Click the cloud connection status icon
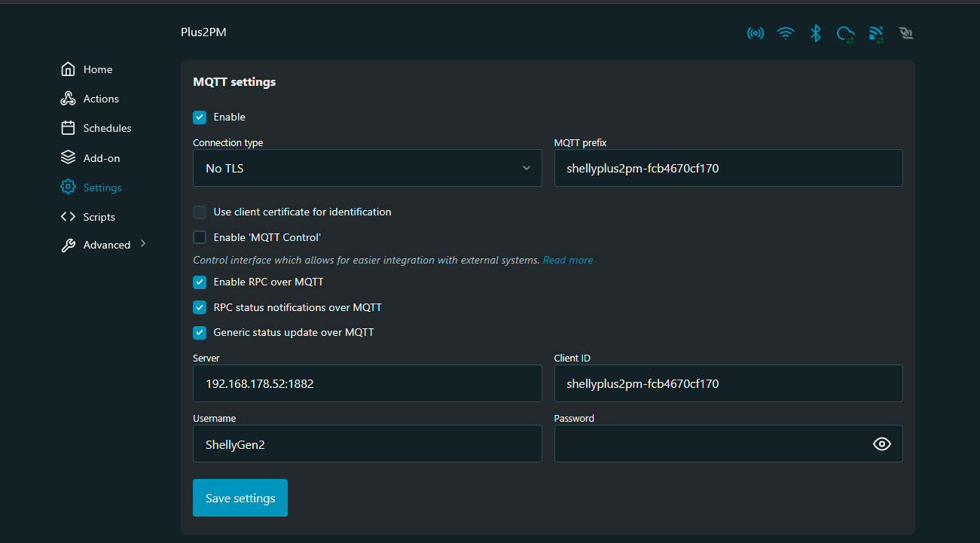This screenshot has width=980, height=543. [846, 33]
